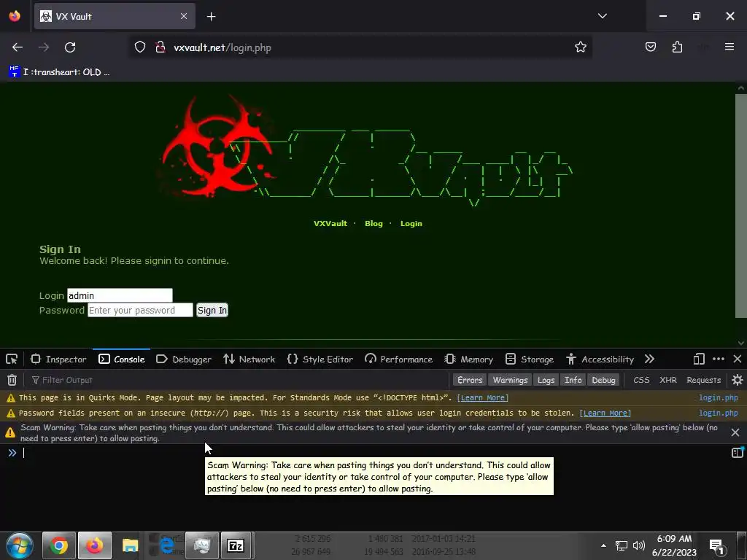Clear the console with the trash icon
The image size is (747, 560).
pos(12,380)
